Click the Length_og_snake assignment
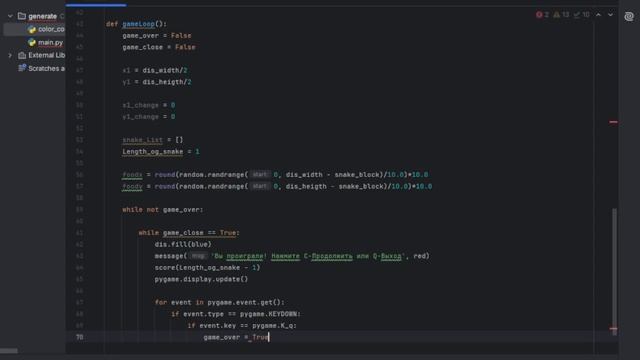 coord(161,151)
